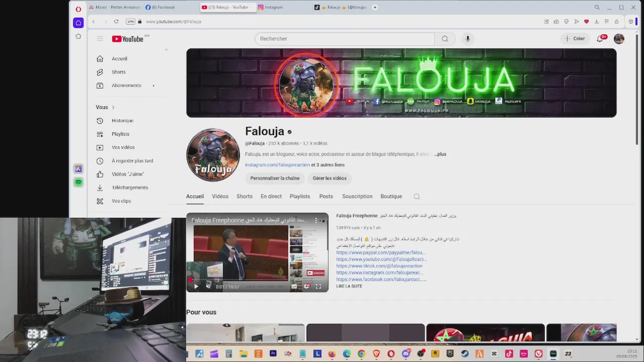Open Opera sidebar bookmarks star
The width and height of the screenshot is (644, 362).
point(78,36)
